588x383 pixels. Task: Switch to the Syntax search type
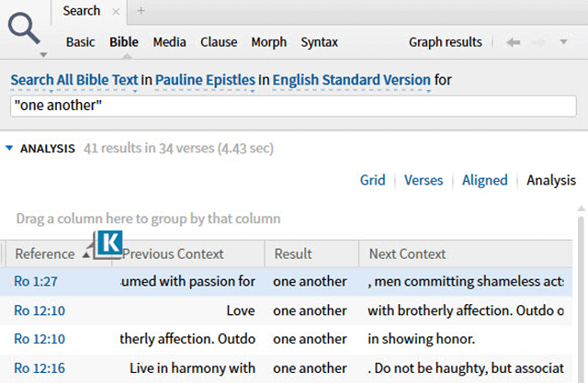point(319,42)
